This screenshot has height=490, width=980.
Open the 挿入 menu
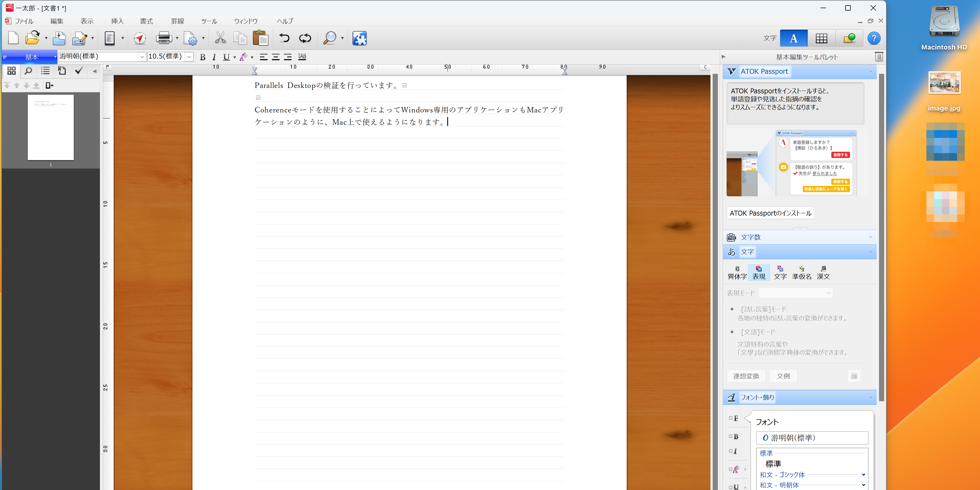tap(117, 21)
